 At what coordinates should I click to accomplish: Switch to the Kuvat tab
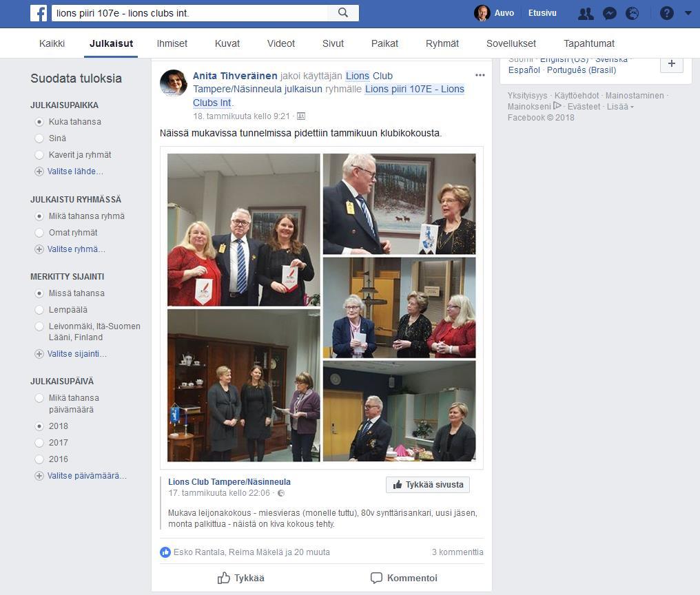point(227,43)
